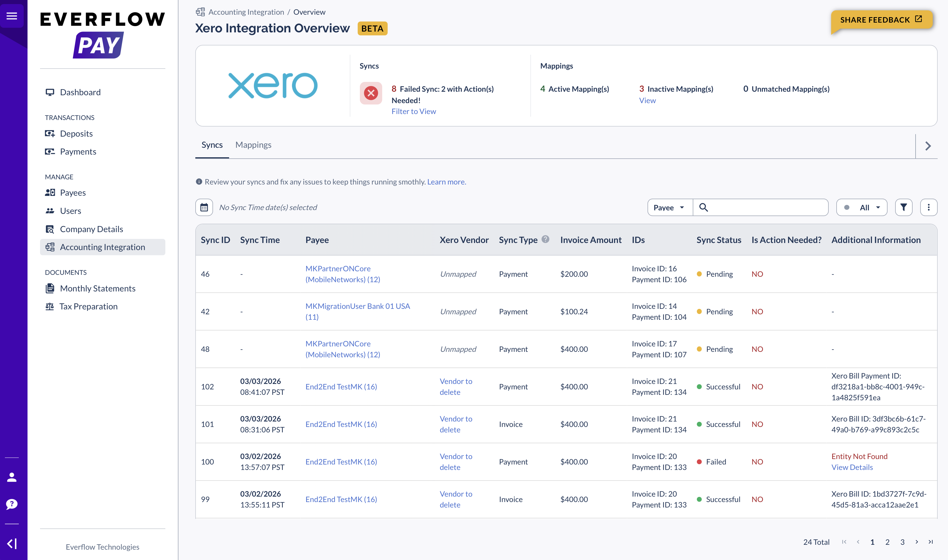This screenshot has width=948, height=560.
Task: Click the Filter to View link
Action: (414, 111)
